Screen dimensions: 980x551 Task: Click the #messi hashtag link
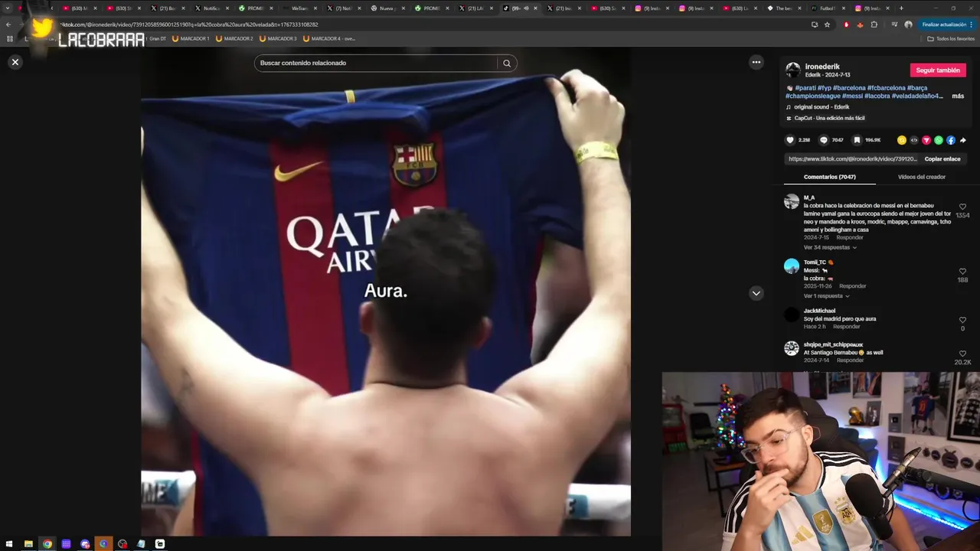click(852, 96)
